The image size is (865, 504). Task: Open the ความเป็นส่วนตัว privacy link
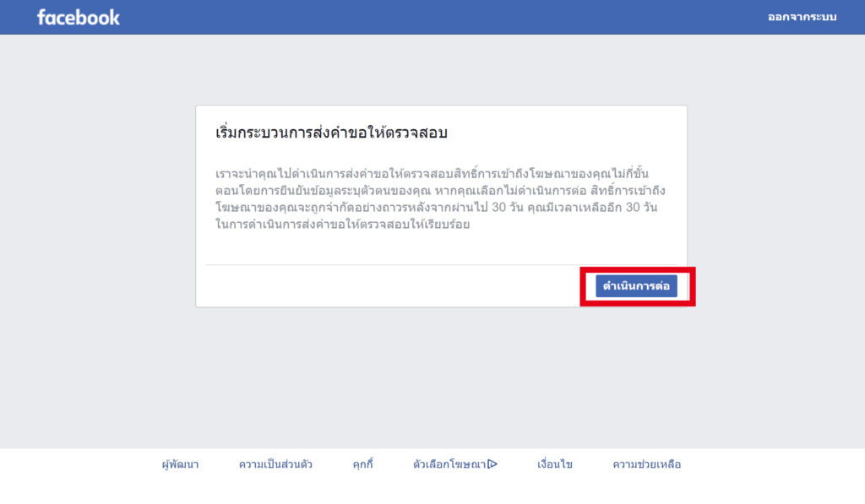pos(275,464)
